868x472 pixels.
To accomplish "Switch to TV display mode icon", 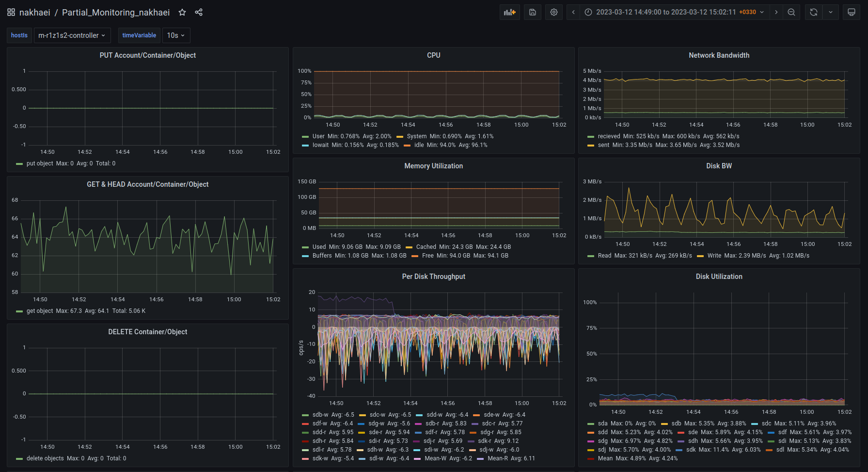I will point(851,12).
